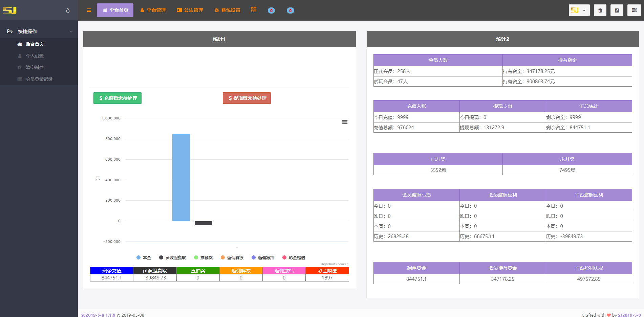644x317 pixels.
Task: Click the SJ logo in sidebar header
Action: tap(9, 10)
